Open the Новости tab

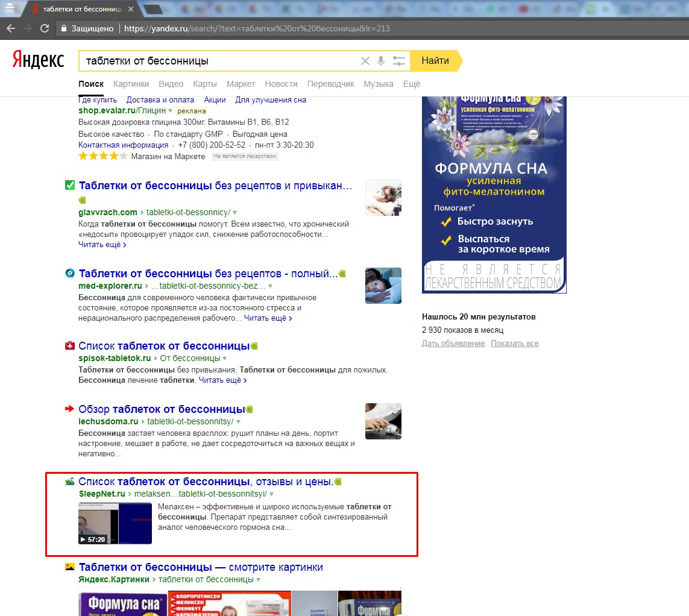[282, 84]
